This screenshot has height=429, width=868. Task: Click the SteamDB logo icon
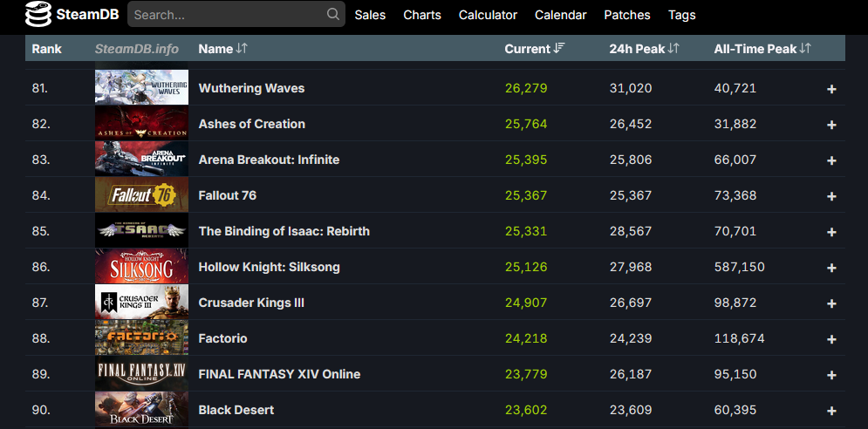tap(38, 15)
